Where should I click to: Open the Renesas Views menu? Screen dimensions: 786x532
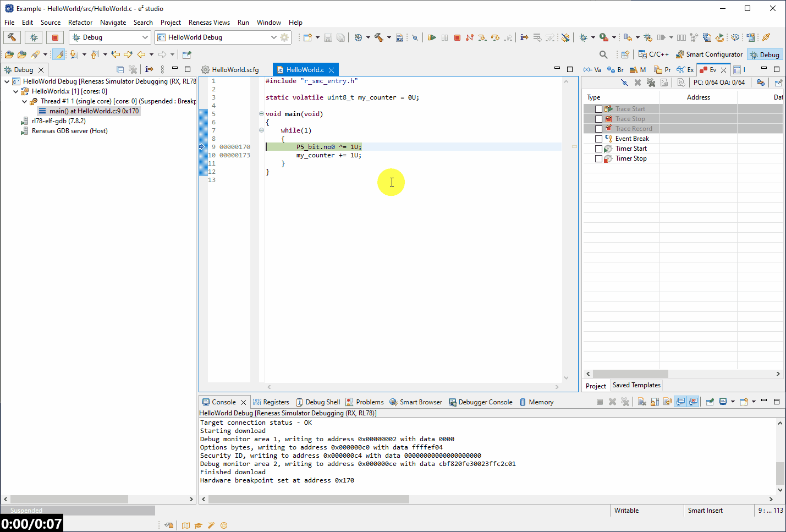209,23
